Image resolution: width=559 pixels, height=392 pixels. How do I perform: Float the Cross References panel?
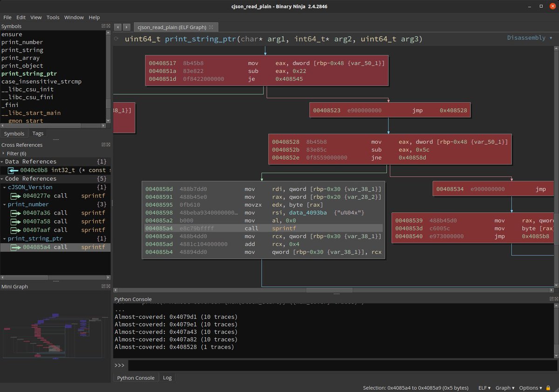(x=103, y=145)
